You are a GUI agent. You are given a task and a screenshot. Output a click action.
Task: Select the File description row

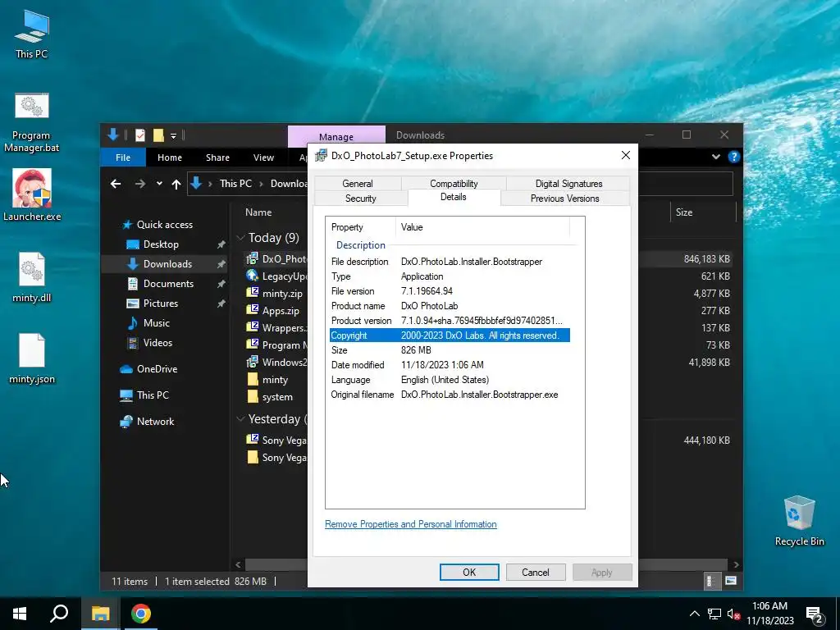[450, 262]
